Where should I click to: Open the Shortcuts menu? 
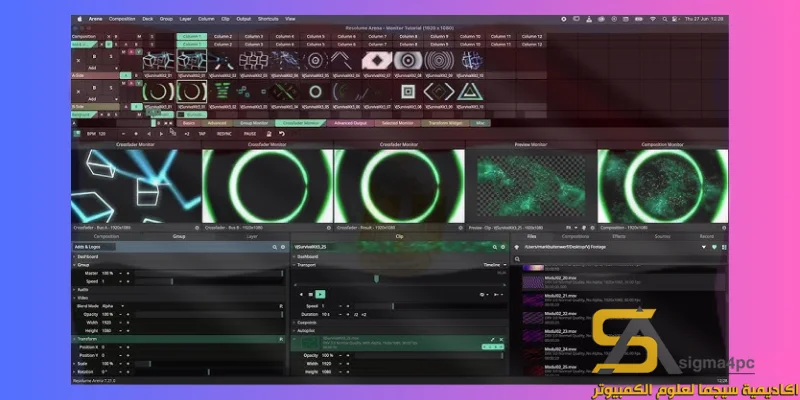[x=268, y=19]
